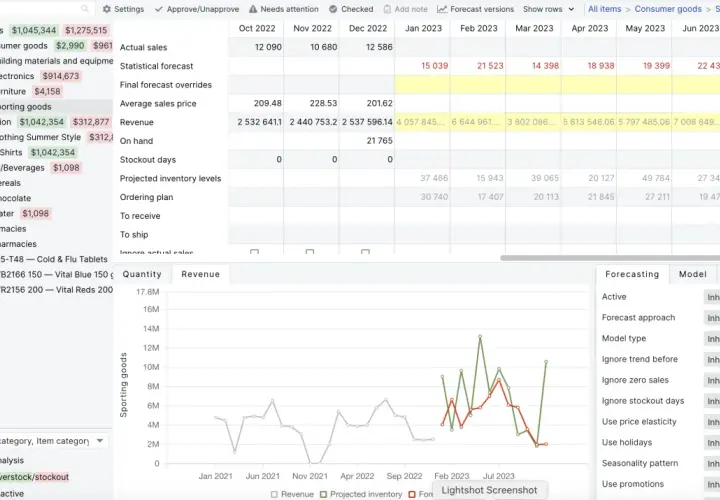Open the category grouping dropdown arrow
720x500 pixels.
point(100,441)
